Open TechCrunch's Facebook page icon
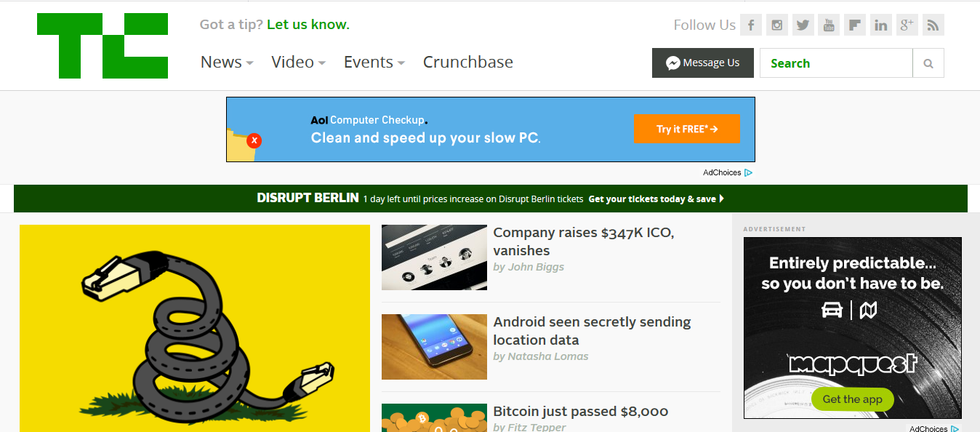 coord(751,25)
